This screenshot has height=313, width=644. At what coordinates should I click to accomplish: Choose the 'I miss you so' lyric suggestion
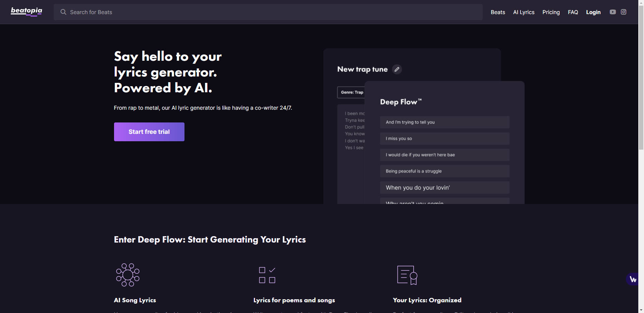(444, 139)
